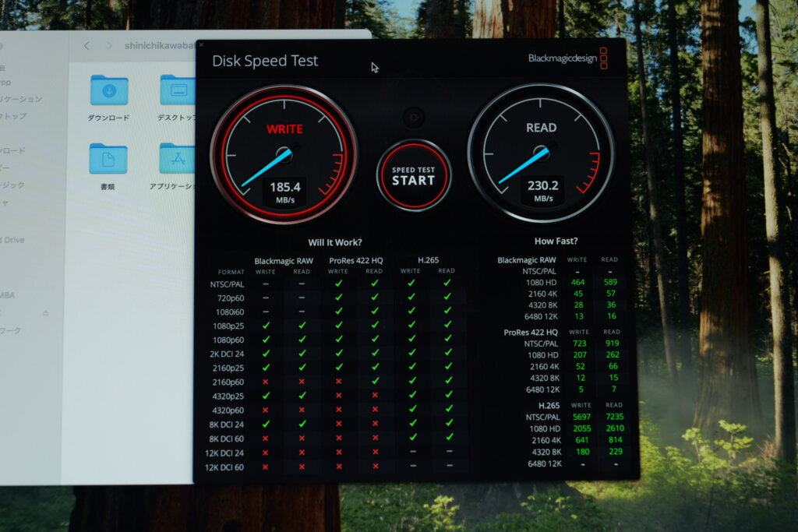Click the 2610 H.265 read value
Image resolution: width=798 pixels, height=532 pixels.
click(616, 428)
